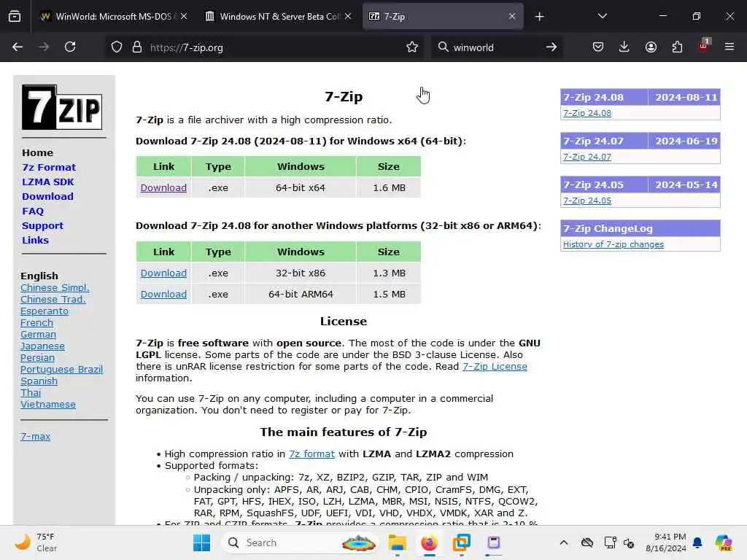Follow the 7z format link
This screenshot has height=560, width=747.
(311, 454)
